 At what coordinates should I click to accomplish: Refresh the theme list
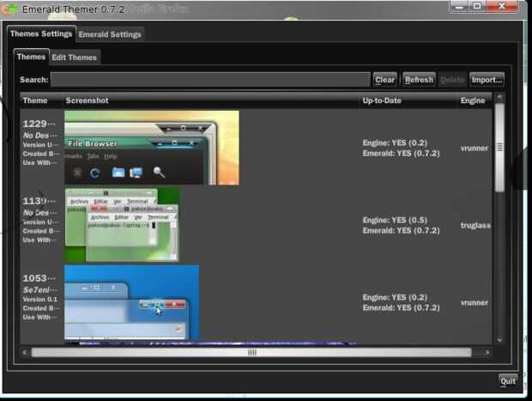point(419,80)
